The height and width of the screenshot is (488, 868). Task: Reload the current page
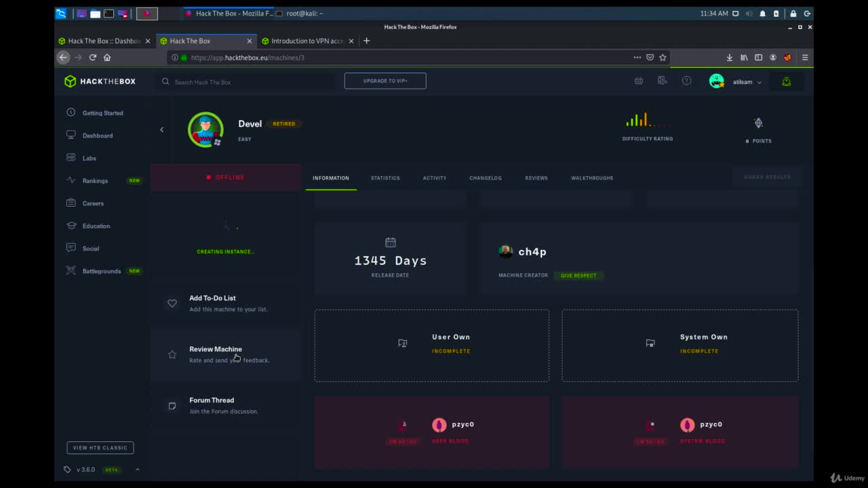click(93, 58)
